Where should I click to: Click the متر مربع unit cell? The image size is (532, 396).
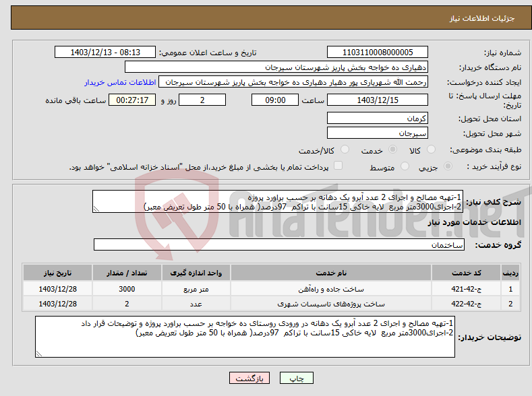click(x=196, y=289)
